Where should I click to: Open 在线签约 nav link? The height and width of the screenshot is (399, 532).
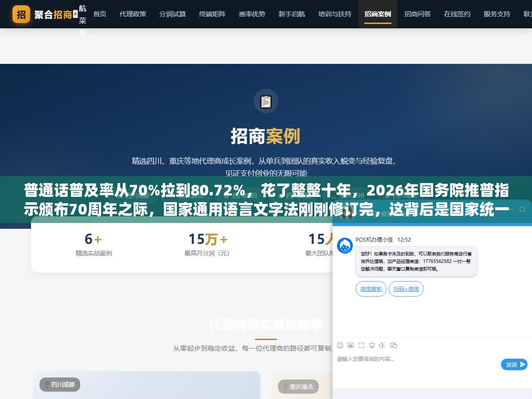[x=457, y=14]
